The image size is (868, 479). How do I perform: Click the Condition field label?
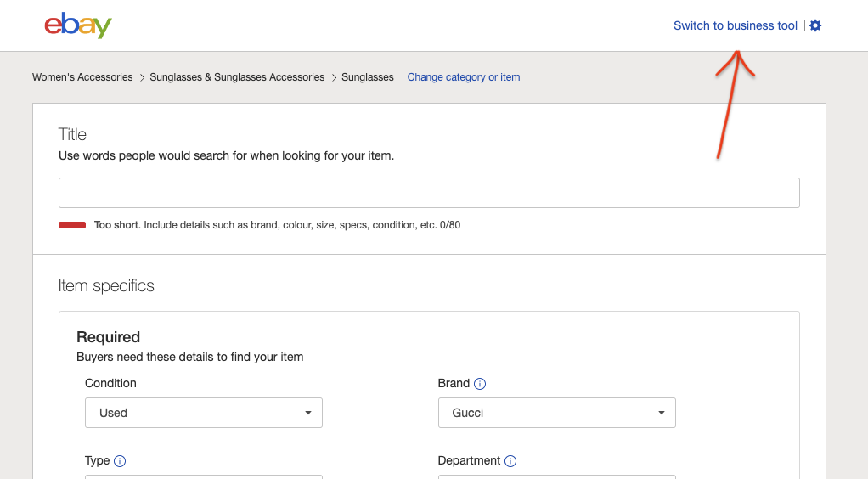point(110,383)
